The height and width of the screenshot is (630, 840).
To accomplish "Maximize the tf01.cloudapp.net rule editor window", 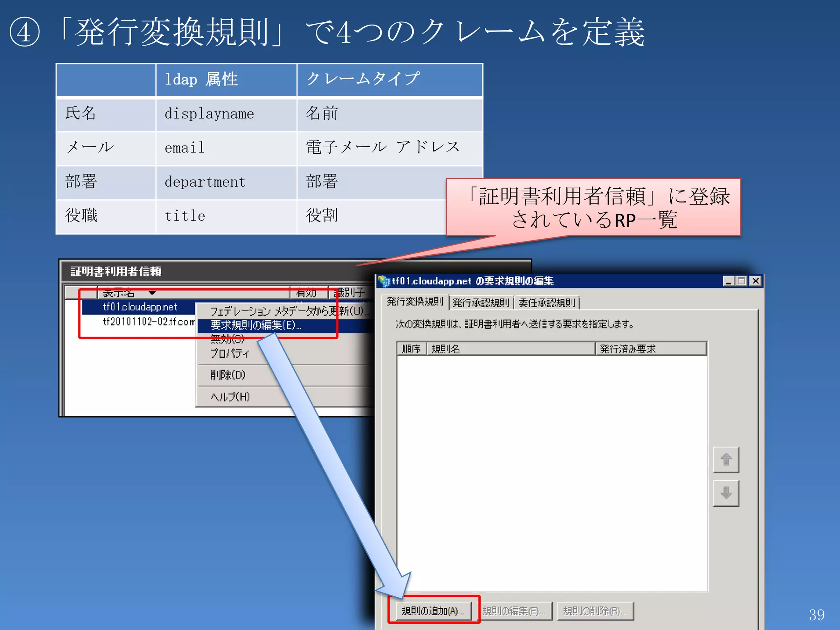I will (741, 281).
